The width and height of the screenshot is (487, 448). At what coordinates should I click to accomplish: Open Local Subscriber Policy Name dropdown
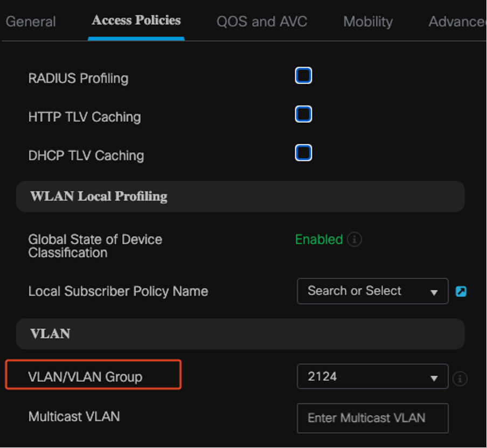pyautogui.click(x=372, y=291)
